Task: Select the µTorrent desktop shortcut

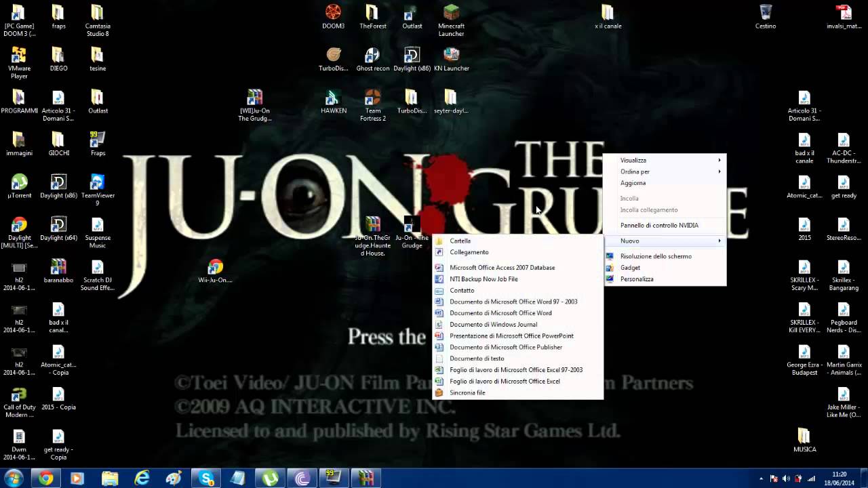Action: (19, 186)
